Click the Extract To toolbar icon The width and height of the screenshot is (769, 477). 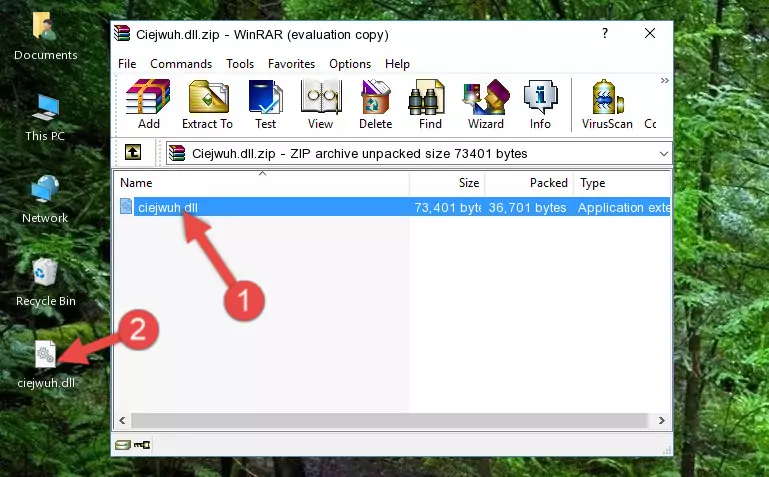[x=207, y=104]
